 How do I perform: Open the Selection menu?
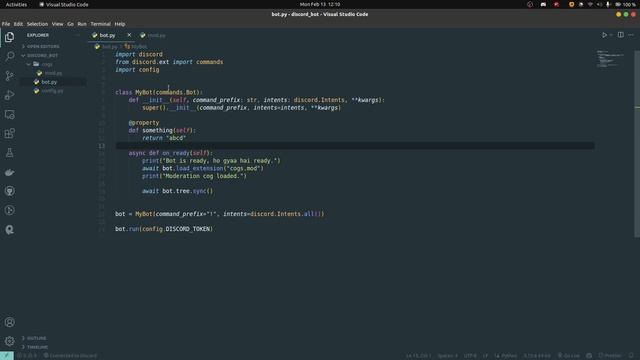37,24
